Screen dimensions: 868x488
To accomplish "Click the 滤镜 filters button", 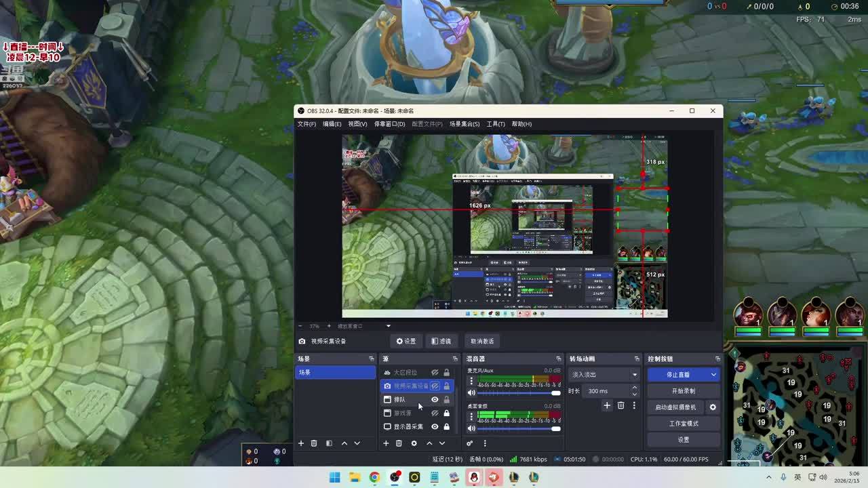I will pos(441,341).
